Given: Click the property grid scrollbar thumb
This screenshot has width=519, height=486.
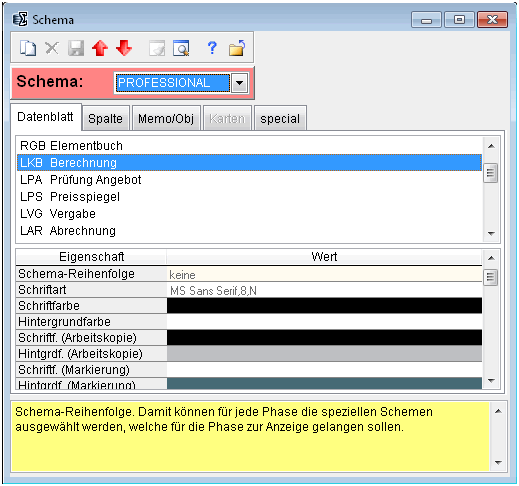Looking at the screenshot, I should (490, 277).
